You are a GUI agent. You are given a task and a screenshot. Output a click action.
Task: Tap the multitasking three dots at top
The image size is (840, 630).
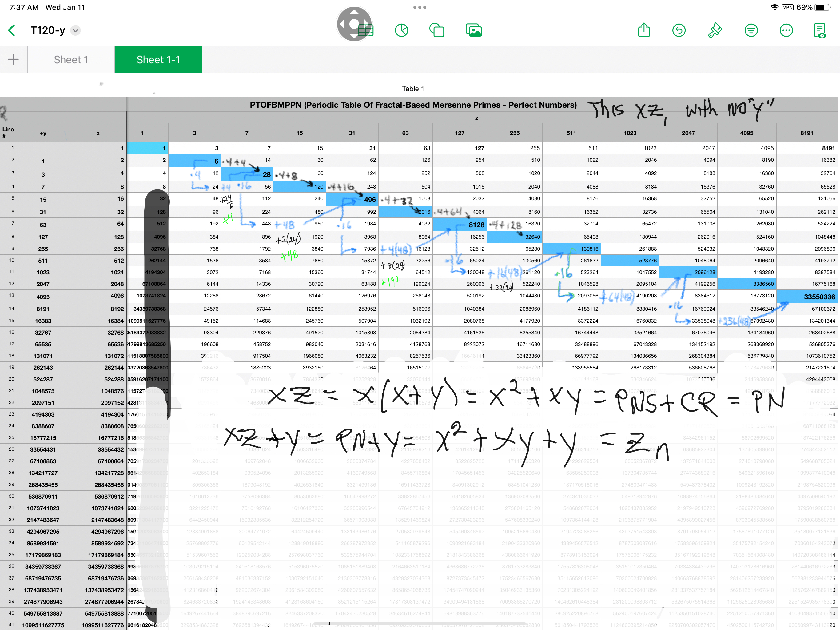[420, 7]
